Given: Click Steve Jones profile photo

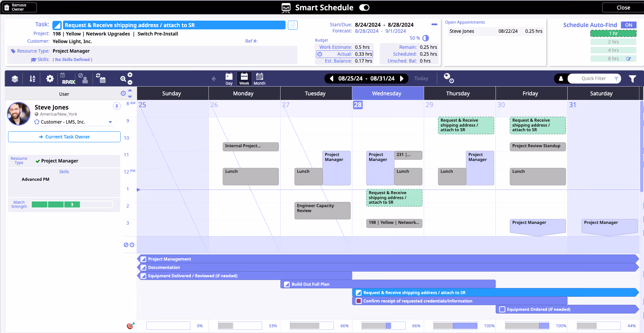Looking at the screenshot, I should (19, 114).
